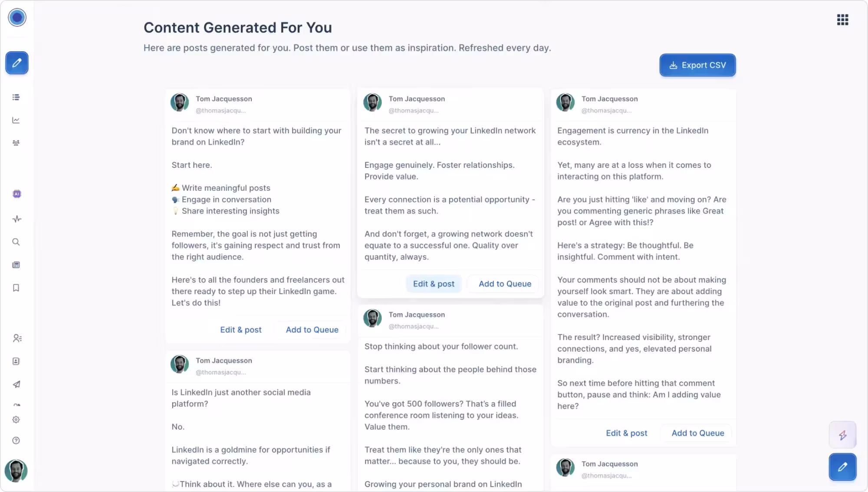Open the analytics chart icon in sidebar
Viewport: 868px width, 492px height.
point(16,120)
